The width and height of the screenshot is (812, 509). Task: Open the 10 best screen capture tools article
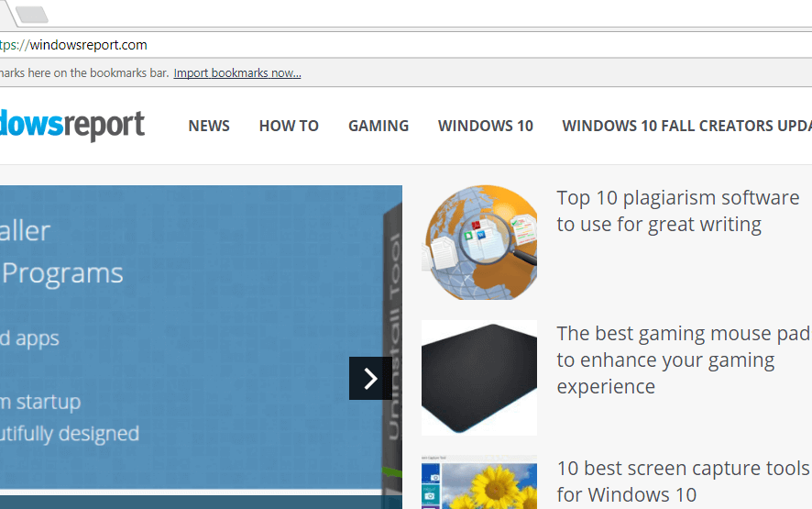pos(684,481)
